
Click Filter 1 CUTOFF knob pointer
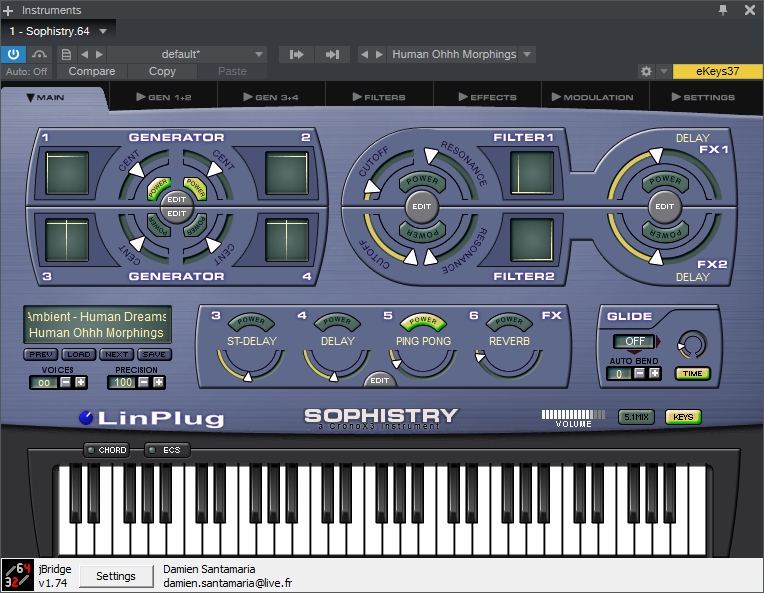372,187
